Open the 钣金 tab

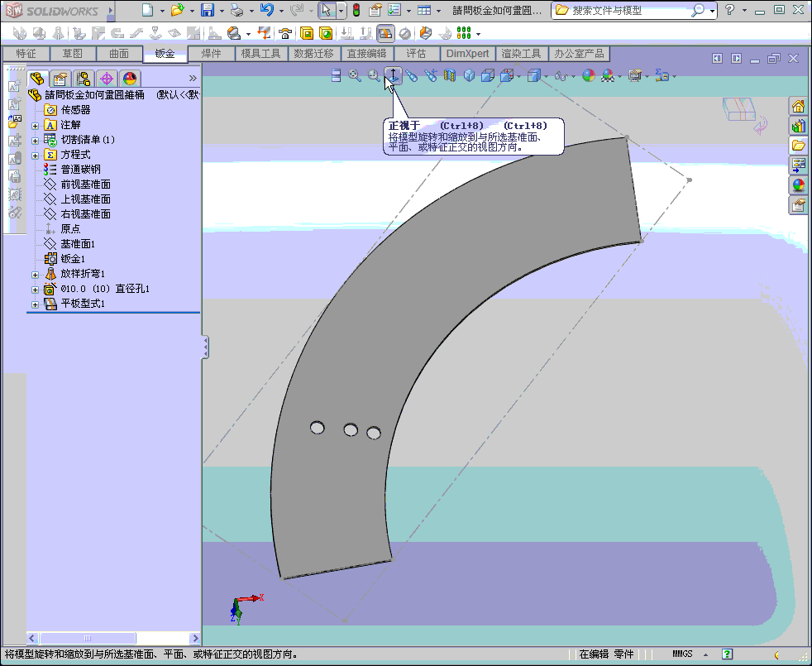click(x=165, y=54)
